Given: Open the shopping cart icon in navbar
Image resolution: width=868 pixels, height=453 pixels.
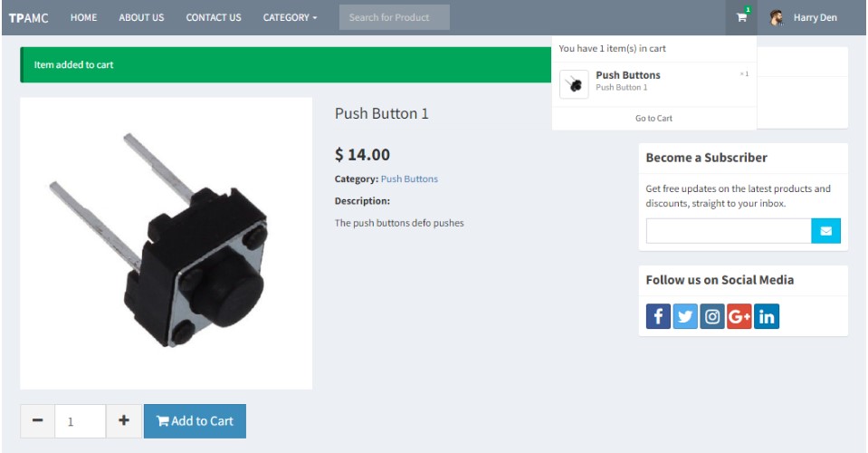Looking at the screenshot, I should (741, 17).
